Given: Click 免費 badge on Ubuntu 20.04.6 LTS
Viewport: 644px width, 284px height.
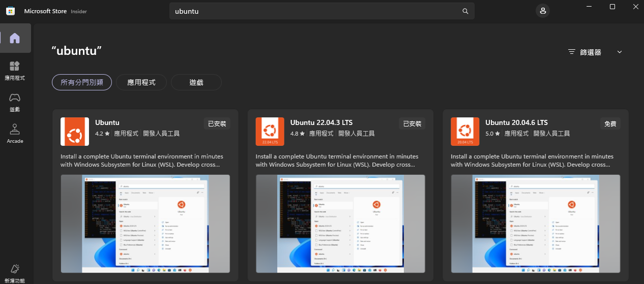Looking at the screenshot, I should (610, 123).
